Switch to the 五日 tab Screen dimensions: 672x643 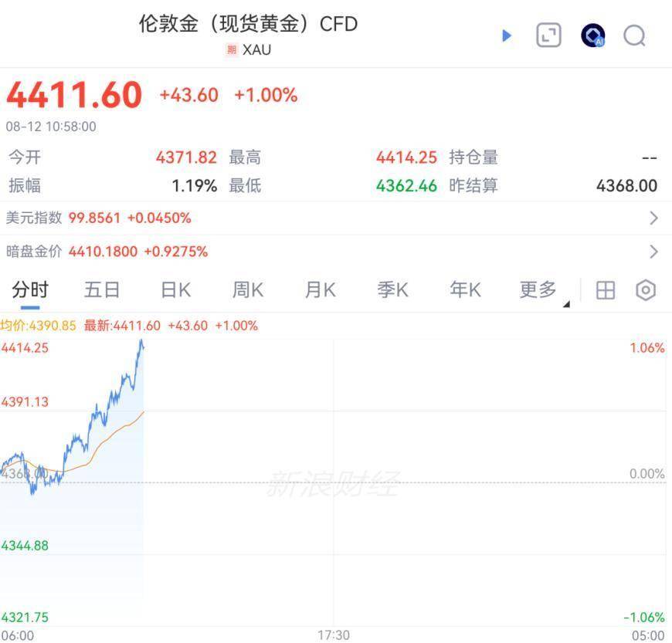point(101,290)
